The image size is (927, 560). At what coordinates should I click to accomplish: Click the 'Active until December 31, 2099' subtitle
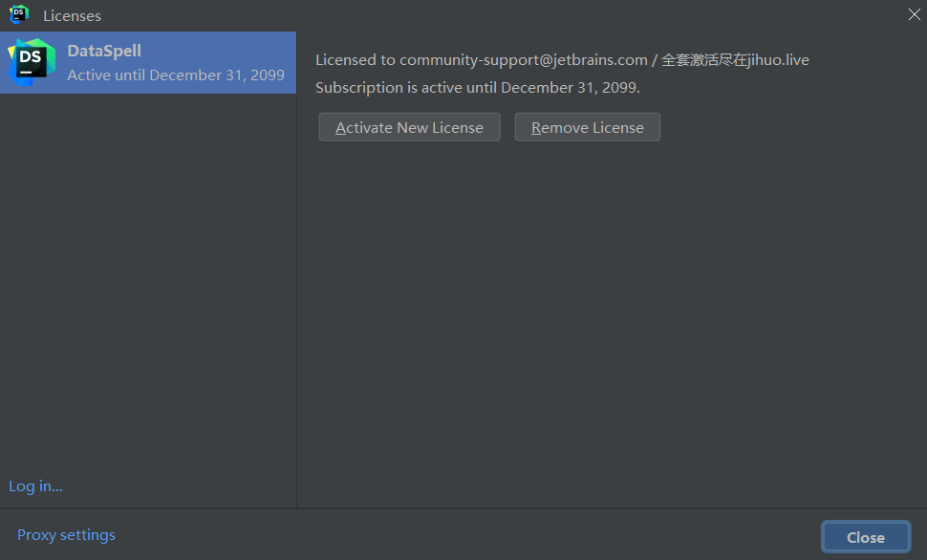[x=176, y=75]
